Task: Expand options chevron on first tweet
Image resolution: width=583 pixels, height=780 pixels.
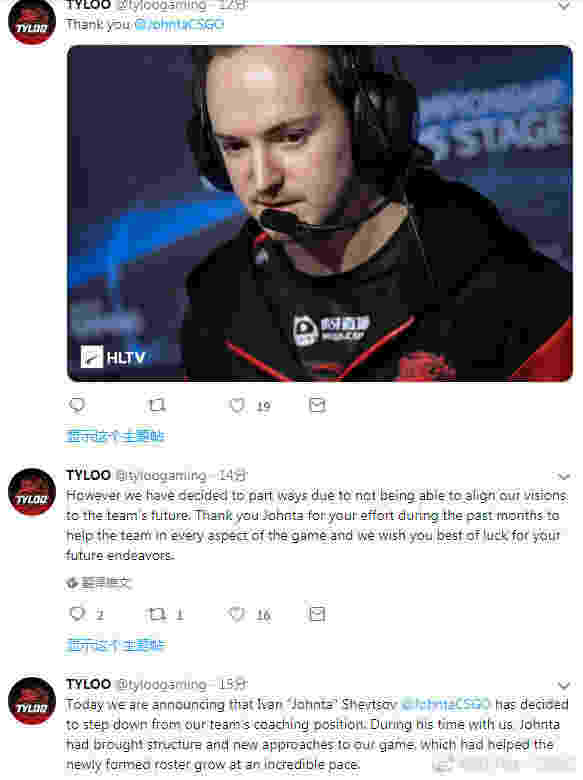Action: click(x=564, y=5)
